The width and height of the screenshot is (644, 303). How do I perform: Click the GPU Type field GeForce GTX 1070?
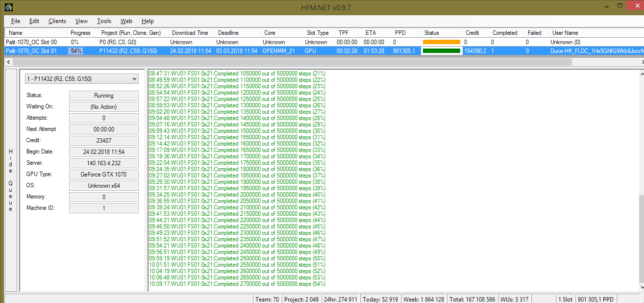click(x=103, y=175)
